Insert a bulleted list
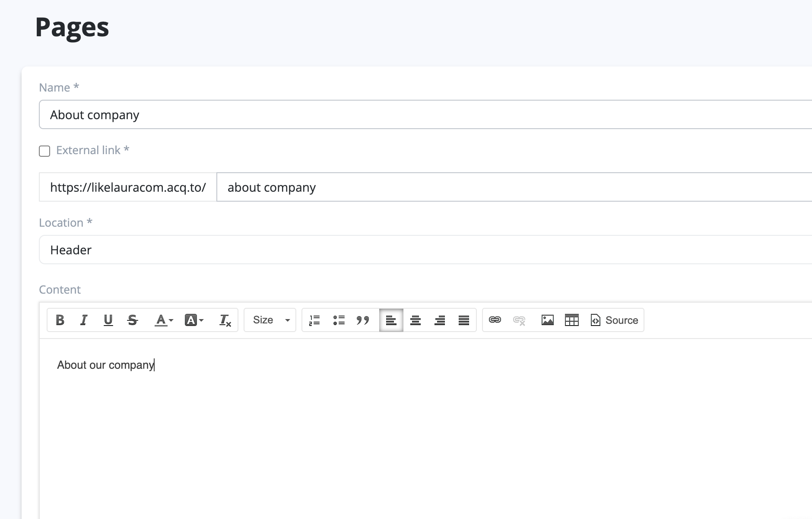 click(x=339, y=320)
